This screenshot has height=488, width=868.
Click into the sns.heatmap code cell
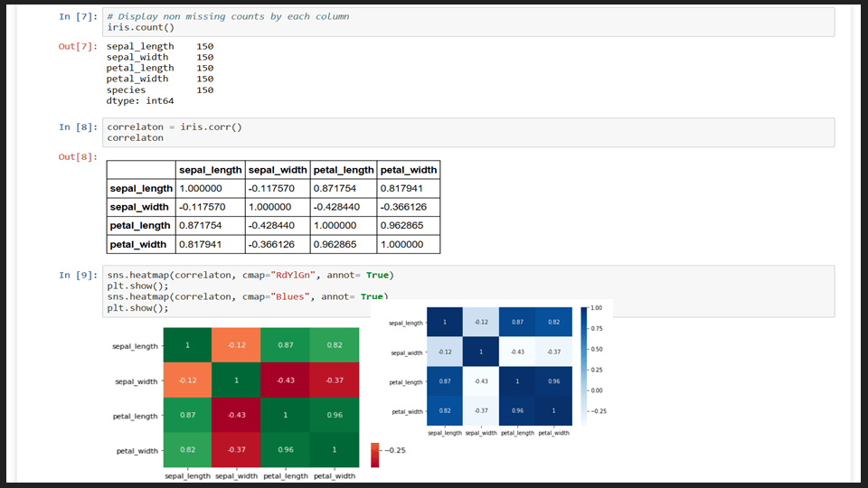[x=468, y=292]
